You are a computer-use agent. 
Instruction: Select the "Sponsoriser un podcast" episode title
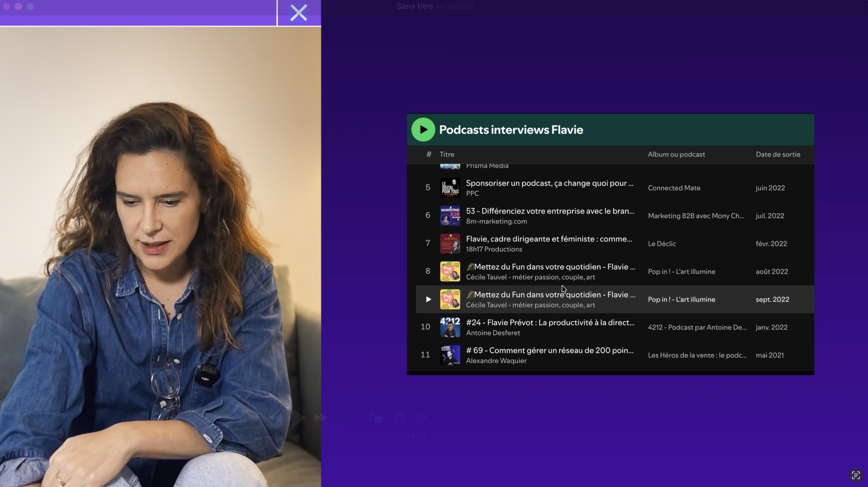coord(550,183)
